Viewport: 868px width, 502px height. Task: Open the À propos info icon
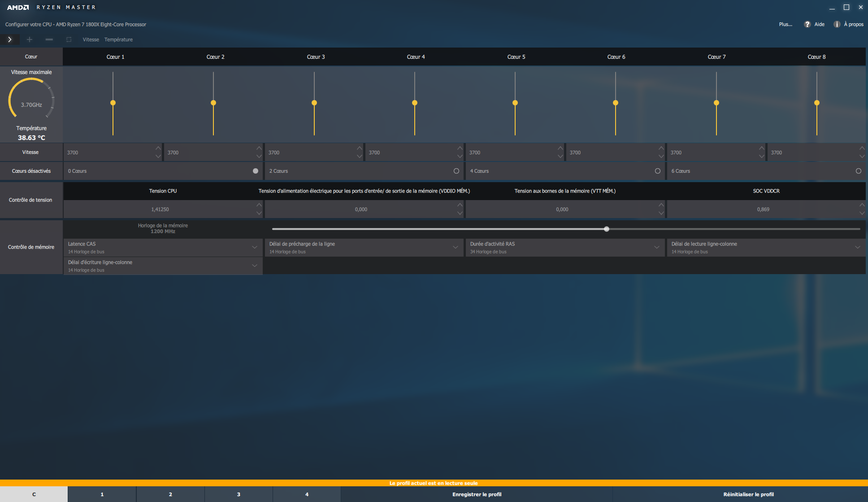tap(837, 24)
